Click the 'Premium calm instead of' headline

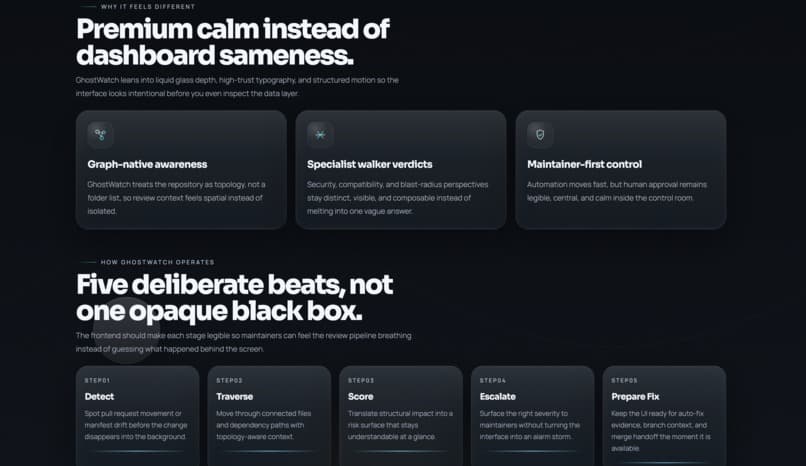coord(233,29)
